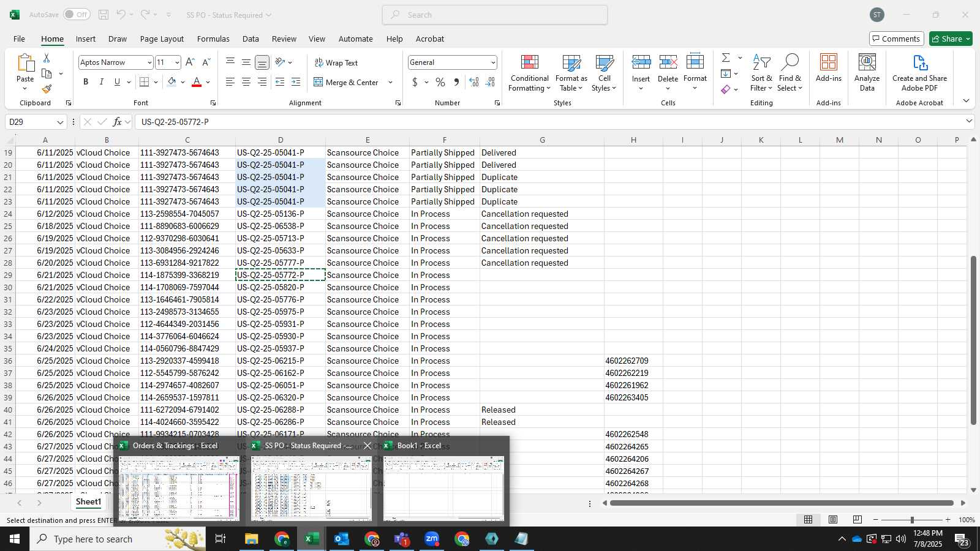Open the File menu

pos(19,39)
